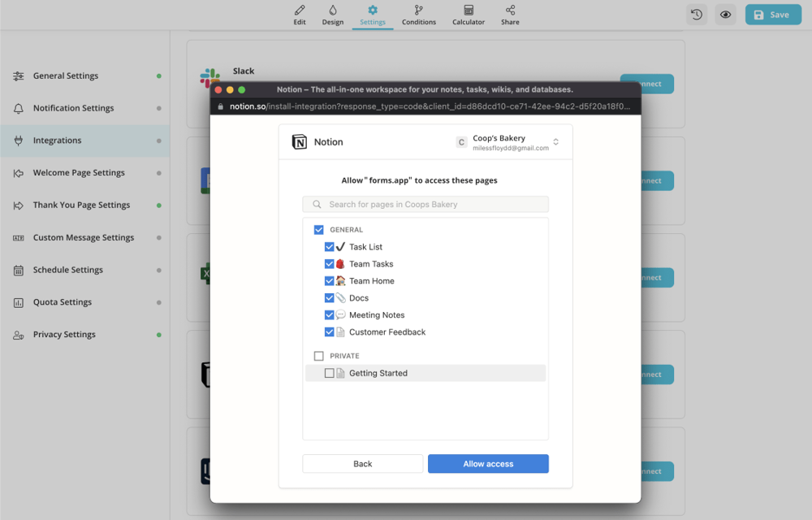Click the eye preview icon

[726, 15]
